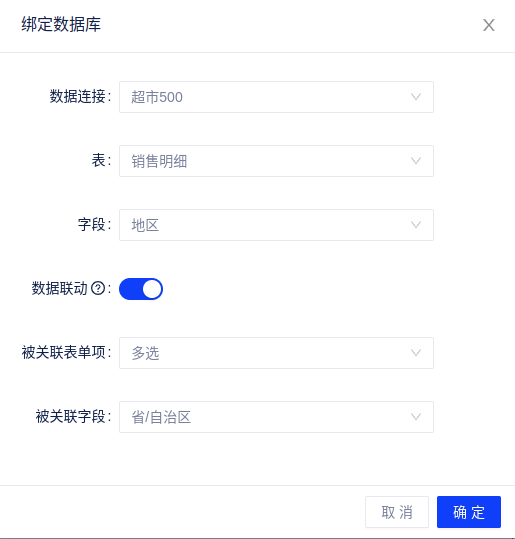Open the dropdown showing 地区
This screenshot has height=539, width=515.
[x=276, y=225]
